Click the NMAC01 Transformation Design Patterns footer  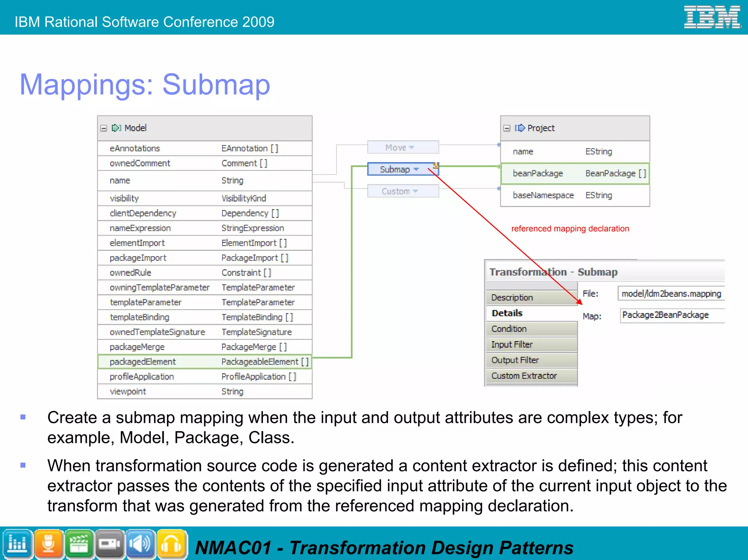click(384, 548)
